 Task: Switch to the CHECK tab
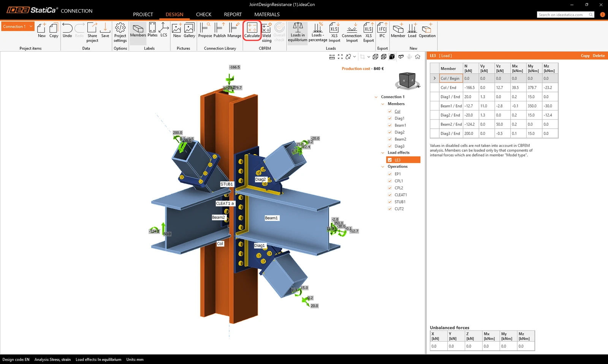[204, 14]
